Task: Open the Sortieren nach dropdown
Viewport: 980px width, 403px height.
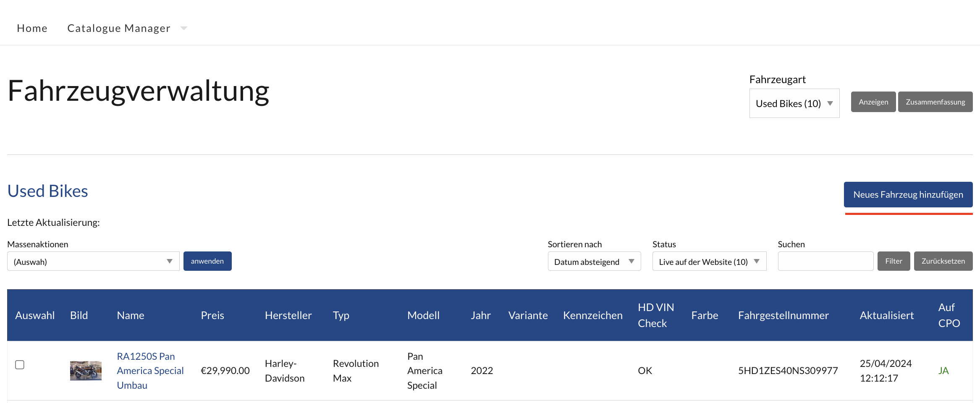Action: pos(593,261)
